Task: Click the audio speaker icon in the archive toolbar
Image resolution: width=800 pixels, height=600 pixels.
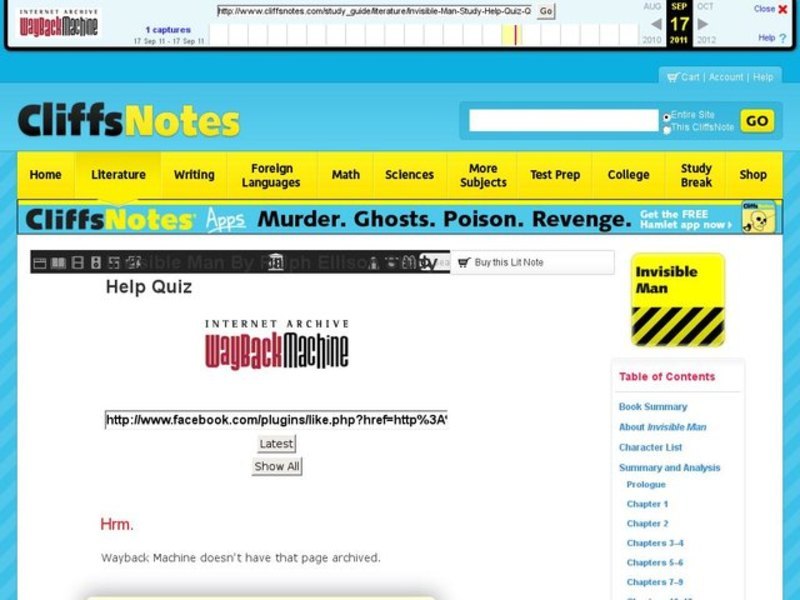Action: pyautogui.click(x=96, y=261)
